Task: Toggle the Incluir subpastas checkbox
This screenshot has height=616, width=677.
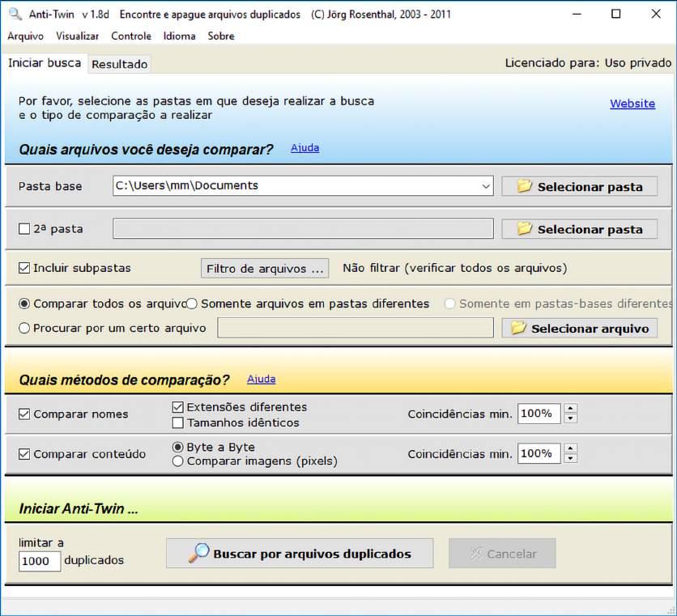Action: [24, 268]
